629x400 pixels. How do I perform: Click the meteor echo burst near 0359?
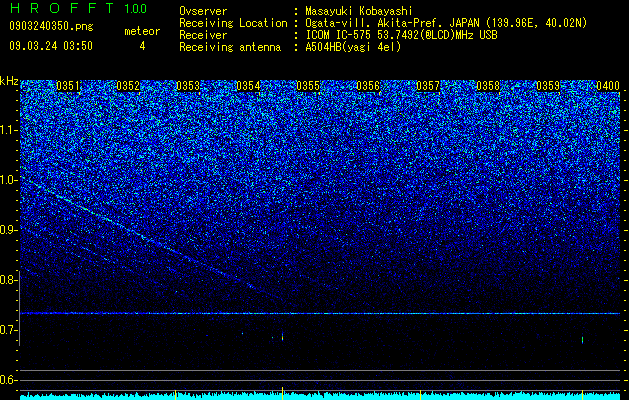coord(582,340)
